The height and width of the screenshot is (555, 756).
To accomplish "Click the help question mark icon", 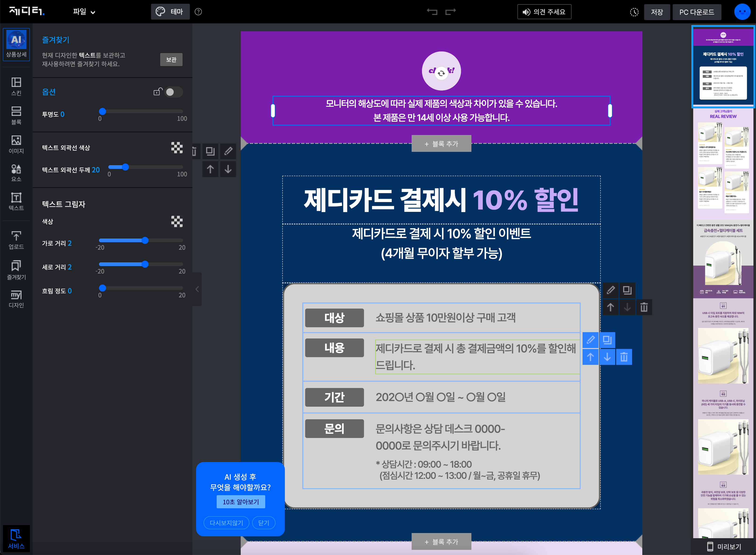I will 198,12.
